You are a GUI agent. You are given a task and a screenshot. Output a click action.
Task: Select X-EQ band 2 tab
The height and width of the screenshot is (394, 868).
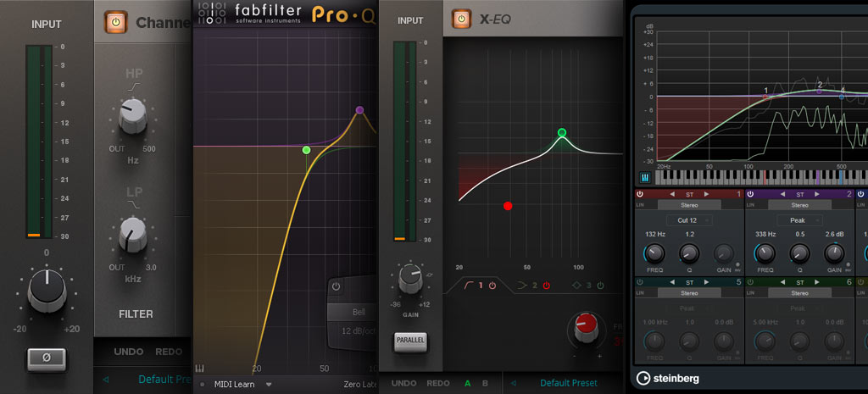point(533,286)
